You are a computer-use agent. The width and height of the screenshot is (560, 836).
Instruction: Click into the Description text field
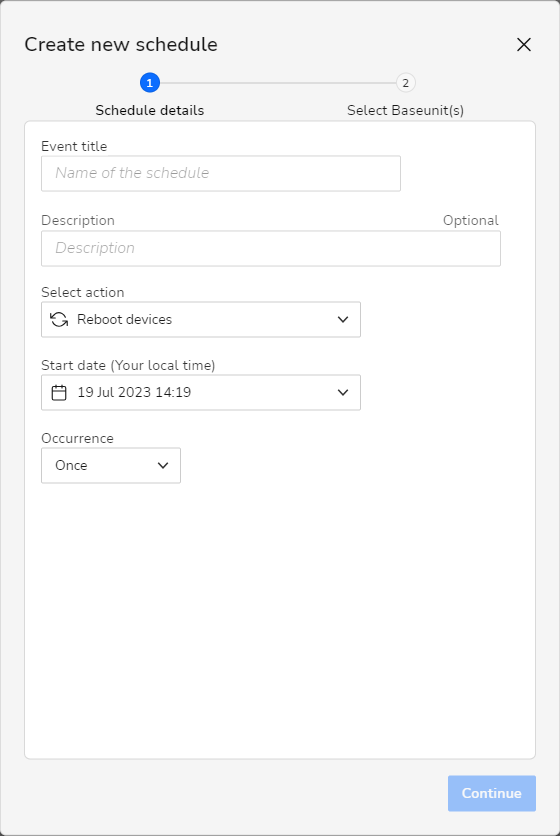[x=271, y=248]
